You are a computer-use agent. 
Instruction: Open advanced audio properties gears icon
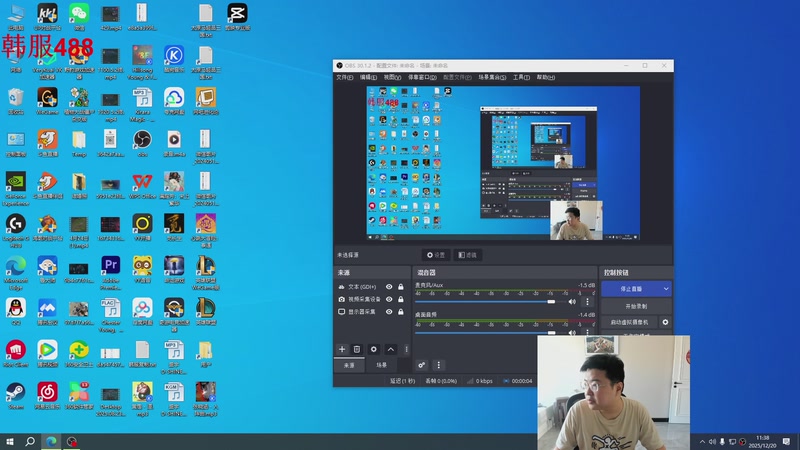(x=421, y=365)
